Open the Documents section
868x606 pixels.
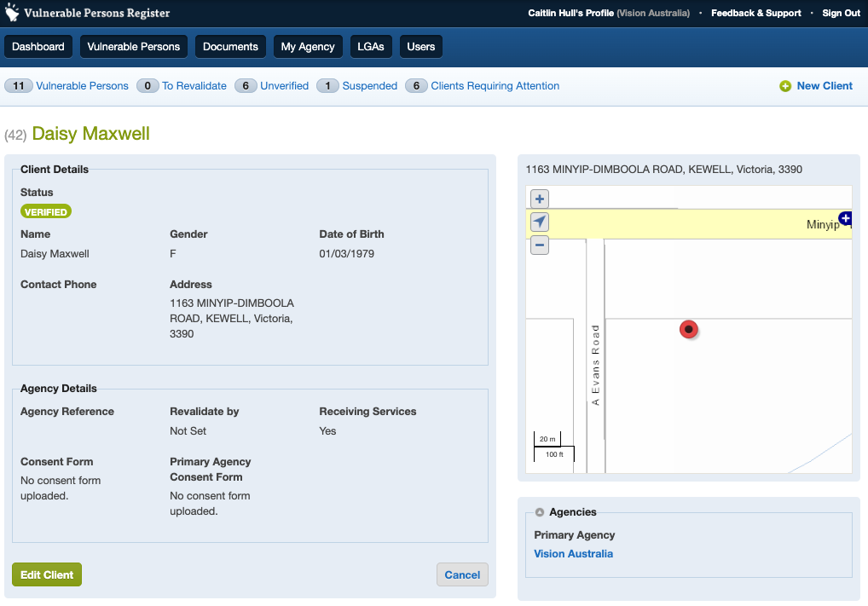tap(230, 47)
